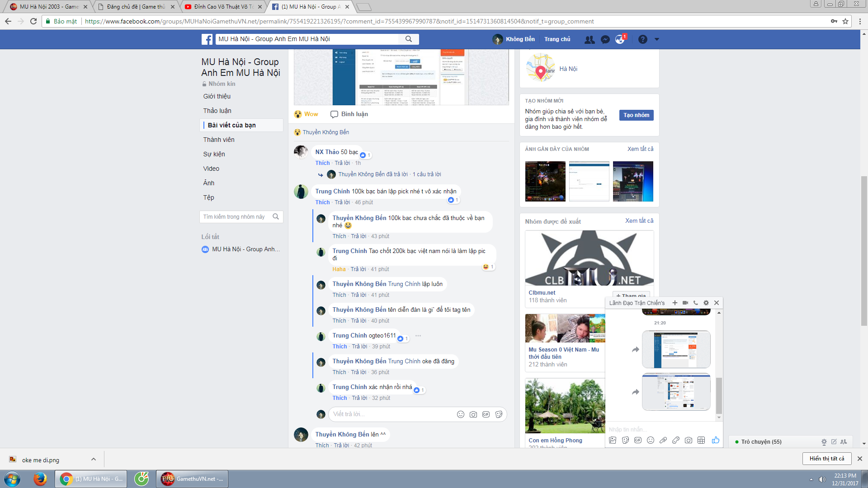Insert emoji in reply box
Viewport: 868px width, 488px height.
(461, 414)
